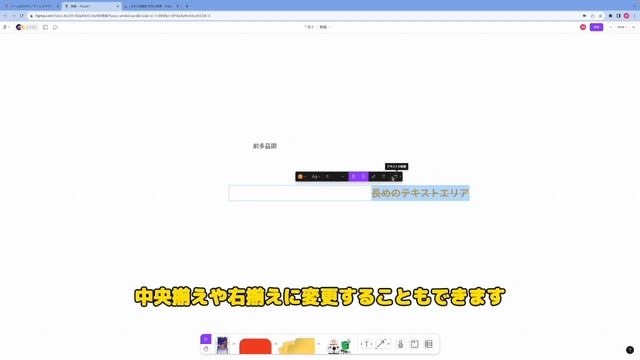This screenshot has width=640, height=360.
Task: Toggle list formatting in the text toolbar
Action: (x=384, y=176)
